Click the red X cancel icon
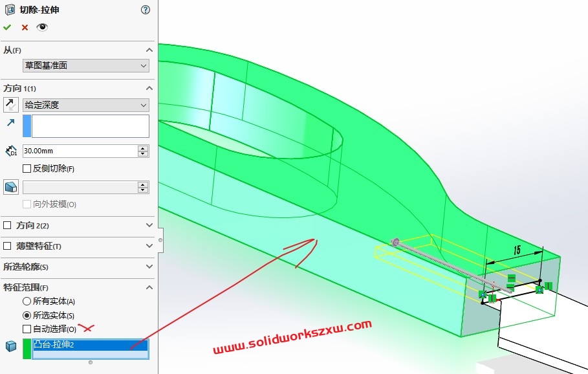The width and height of the screenshot is (588, 374). coord(25,27)
